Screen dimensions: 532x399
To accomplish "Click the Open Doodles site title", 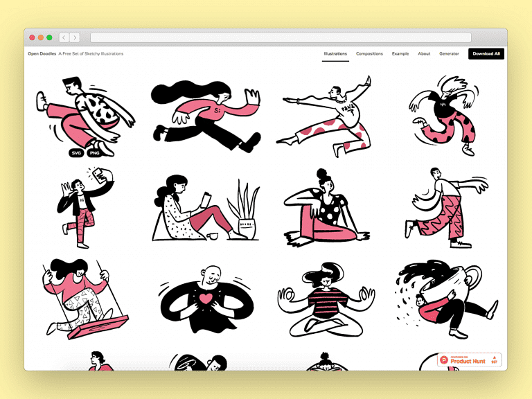I will pos(42,53).
